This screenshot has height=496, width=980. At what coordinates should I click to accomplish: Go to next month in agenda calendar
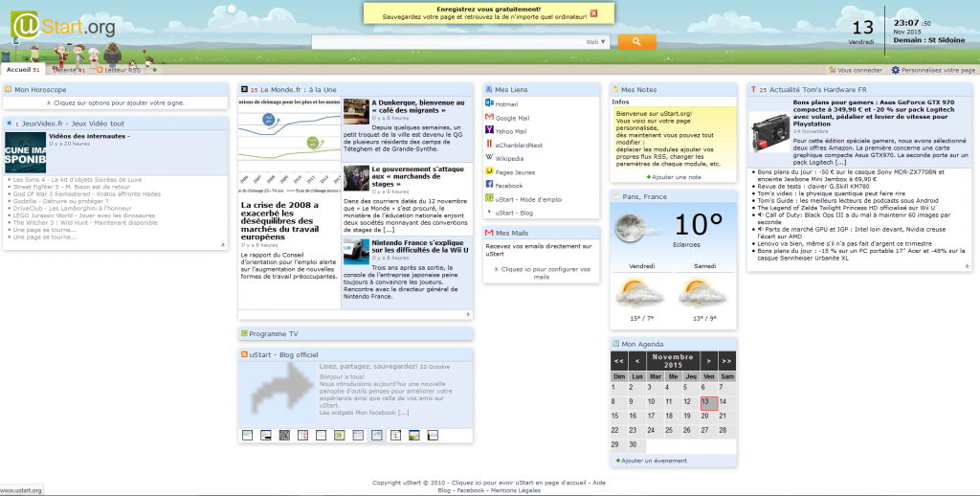tap(708, 360)
